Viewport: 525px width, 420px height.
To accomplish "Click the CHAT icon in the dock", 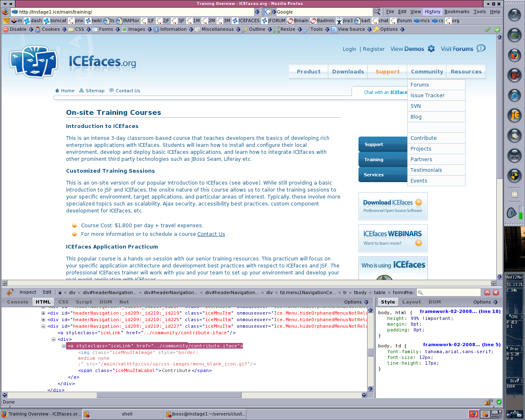I will 514,156.
